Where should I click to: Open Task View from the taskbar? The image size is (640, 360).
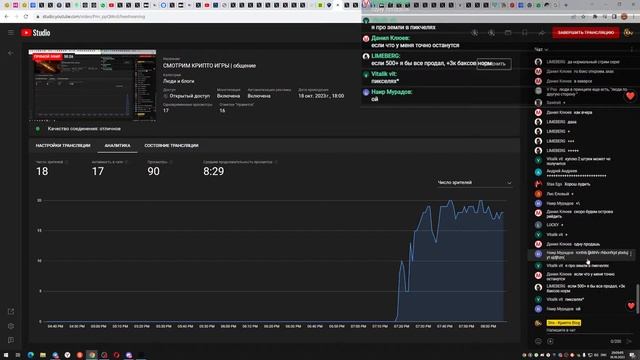[x=18, y=355]
